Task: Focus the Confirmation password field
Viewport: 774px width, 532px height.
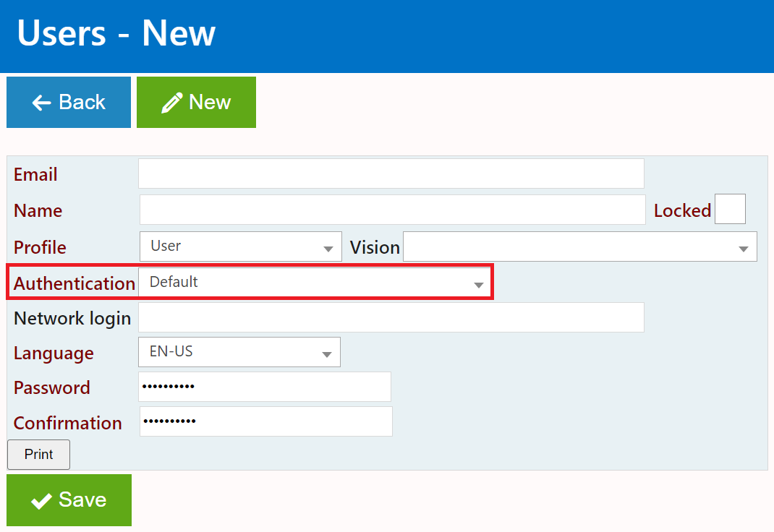Action: click(265, 421)
